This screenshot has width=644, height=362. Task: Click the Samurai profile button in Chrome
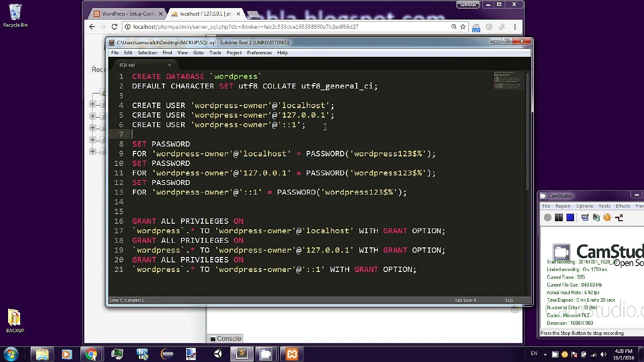(468, 5)
